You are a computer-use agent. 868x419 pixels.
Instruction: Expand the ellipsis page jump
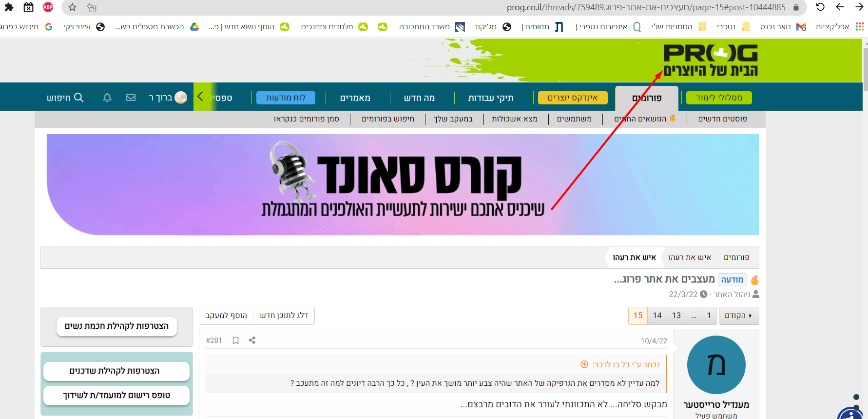[694, 316]
